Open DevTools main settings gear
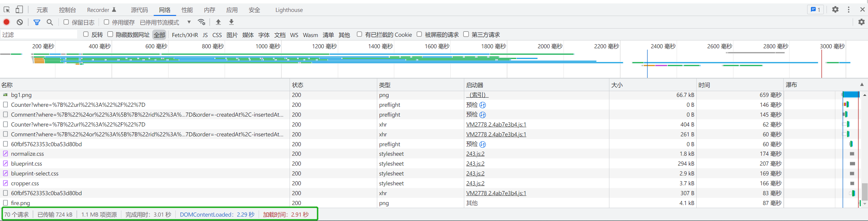Viewport: 868px width, 221px height. [x=835, y=10]
